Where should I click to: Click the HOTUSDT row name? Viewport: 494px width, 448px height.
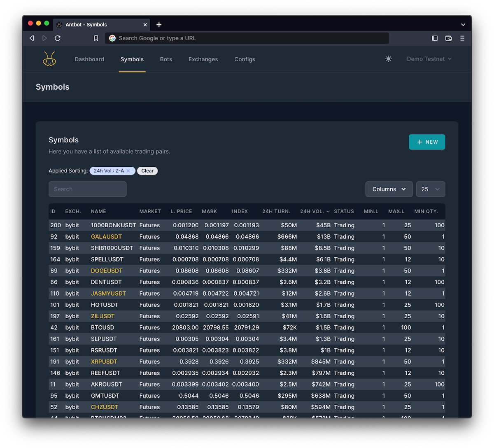coord(105,305)
